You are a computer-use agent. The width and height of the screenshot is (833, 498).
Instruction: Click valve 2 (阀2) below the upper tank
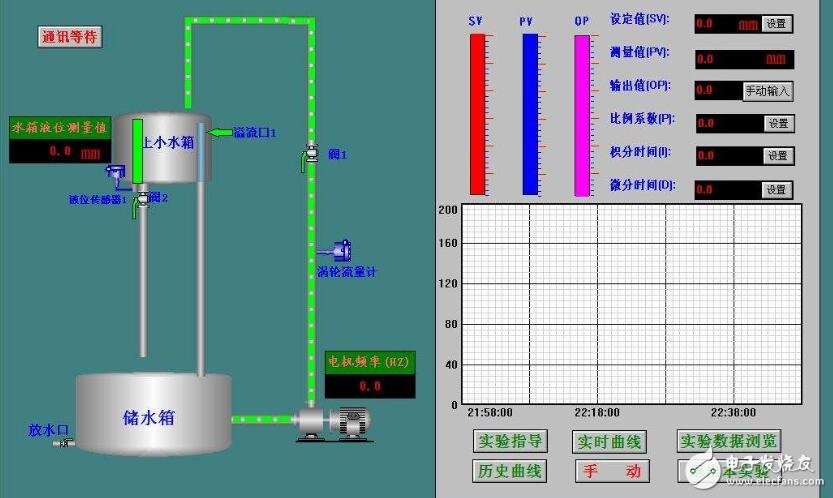click(x=143, y=199)
